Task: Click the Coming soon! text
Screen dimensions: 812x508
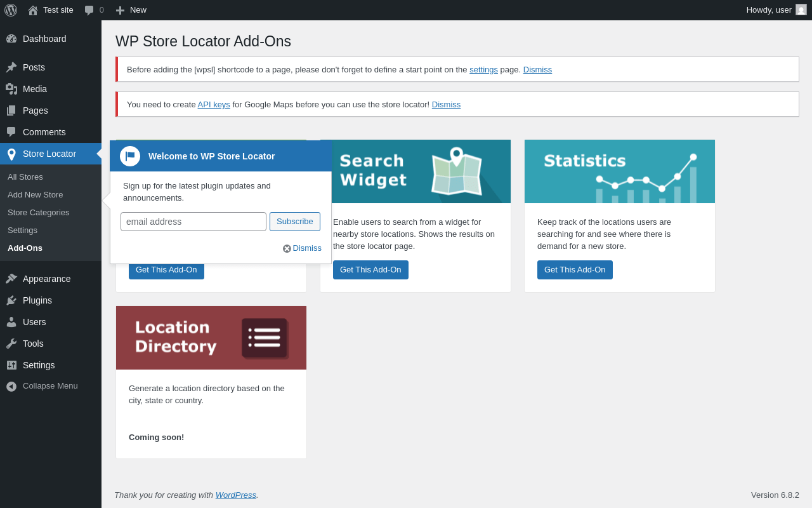Action: tap(157, 438)
